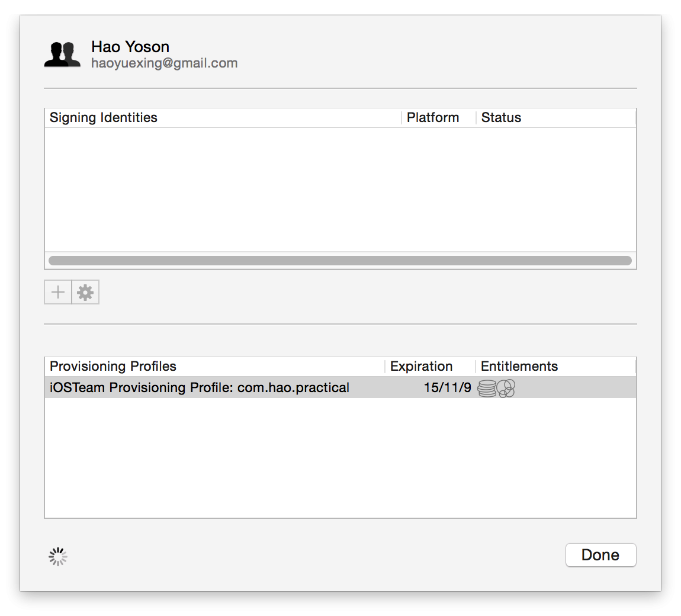The image size is (681, 616).
Task: Click the Done button
Action: click(600, 555)
